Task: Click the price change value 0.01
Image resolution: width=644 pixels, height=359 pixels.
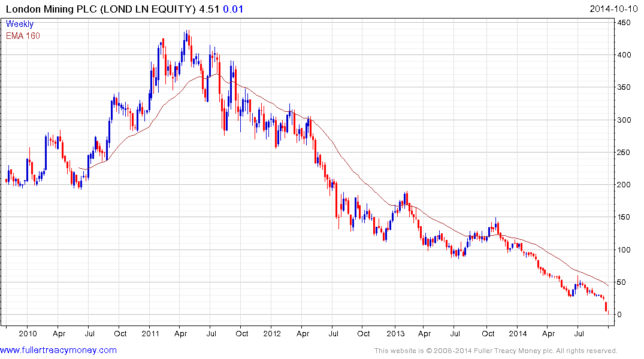Action: [x=233, y=9]
